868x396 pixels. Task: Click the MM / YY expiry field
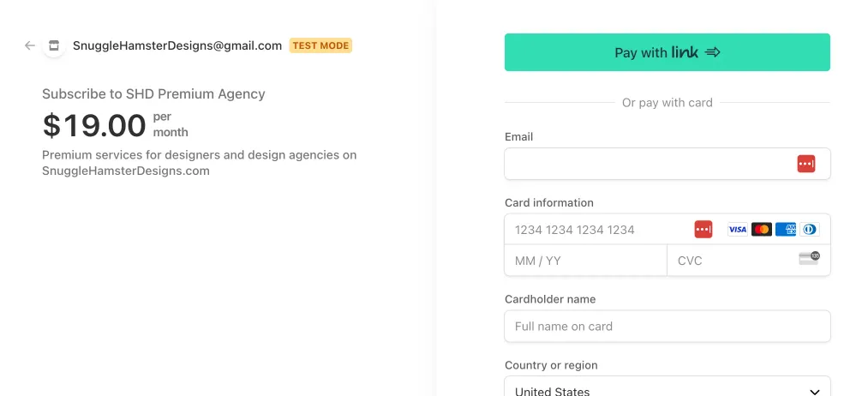[x=586, y=261]
